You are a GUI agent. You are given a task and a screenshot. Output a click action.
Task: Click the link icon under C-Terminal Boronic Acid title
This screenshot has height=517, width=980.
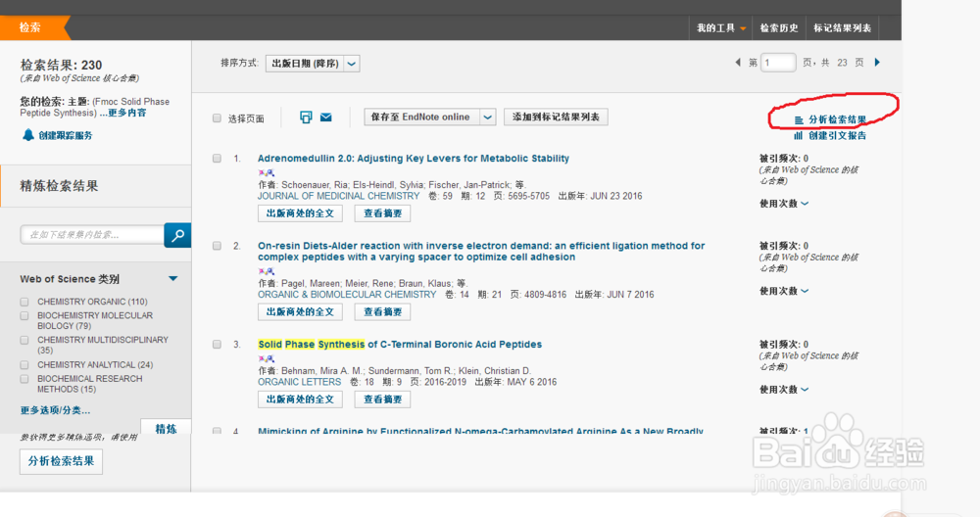click(x=267, y=358)
